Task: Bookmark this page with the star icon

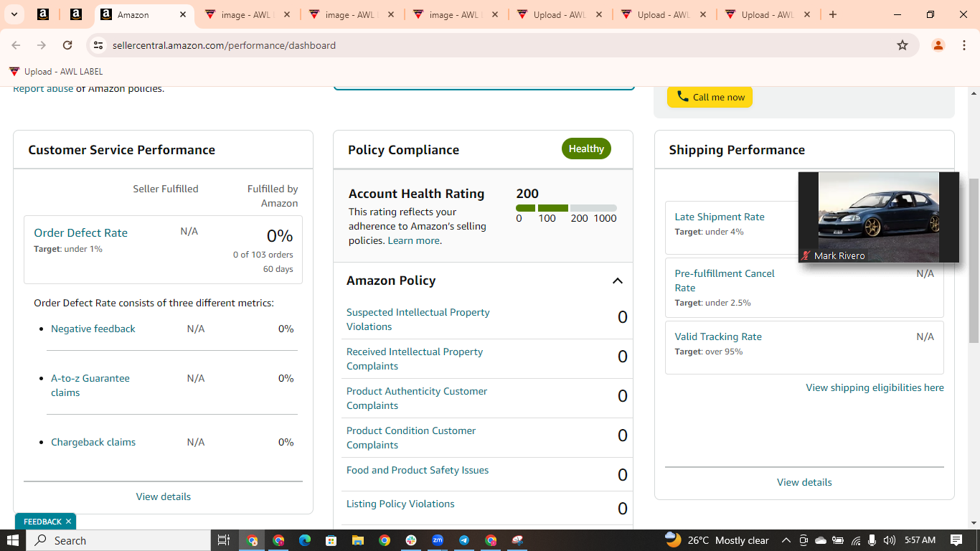Action: [x=903, y=45]
